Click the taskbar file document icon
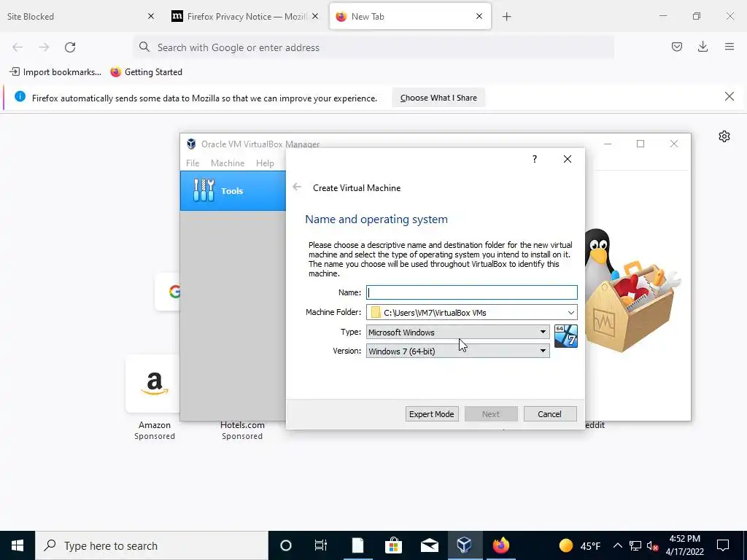 point(357,545)
